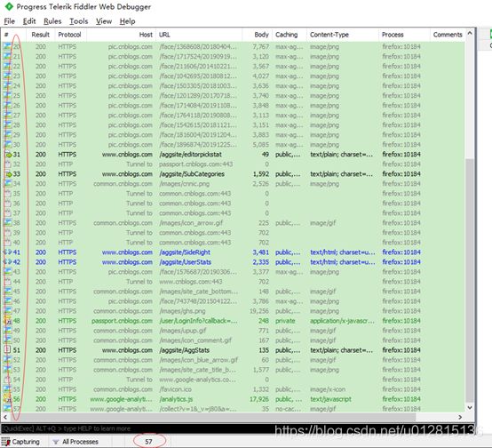Select the /images/ghs.png URL
This screenshot has width=492, height=448.
point(182,311)
